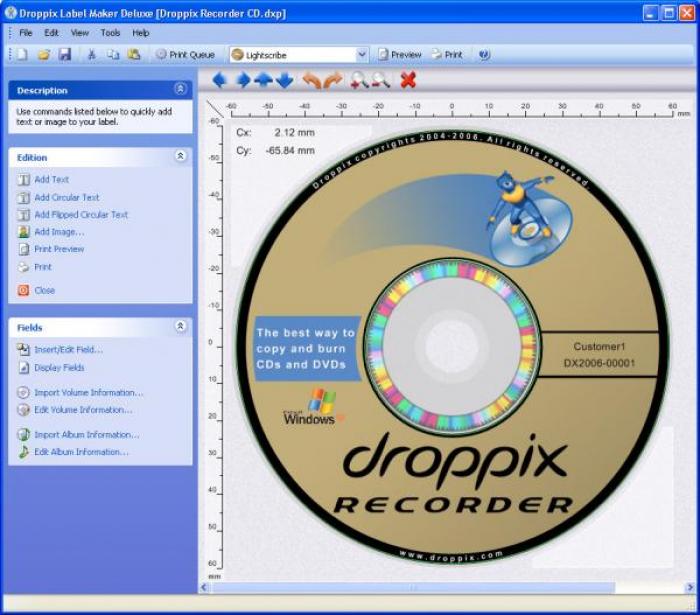Select the www.droppix.com circular text
700x615 pixels.
[451, 557]
